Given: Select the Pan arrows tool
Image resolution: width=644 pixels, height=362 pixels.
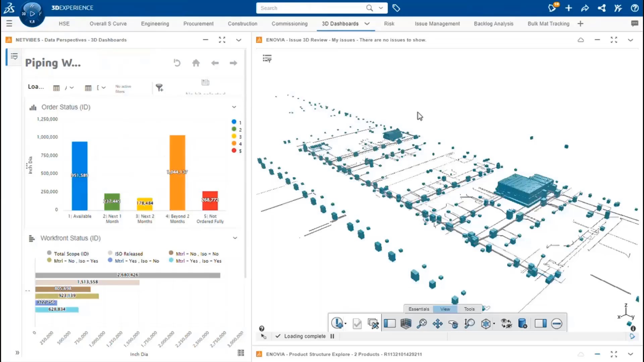Looking at the screenshot, I should [437, 323].
